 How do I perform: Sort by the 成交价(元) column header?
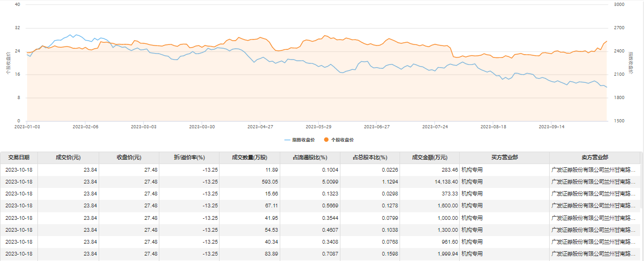[x=68, y=158]
